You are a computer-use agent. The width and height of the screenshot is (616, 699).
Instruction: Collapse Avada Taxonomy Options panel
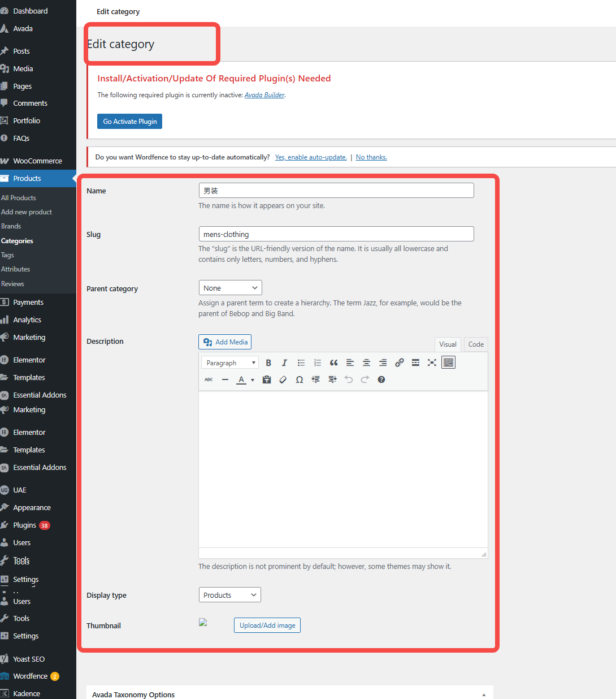[484, 694]
